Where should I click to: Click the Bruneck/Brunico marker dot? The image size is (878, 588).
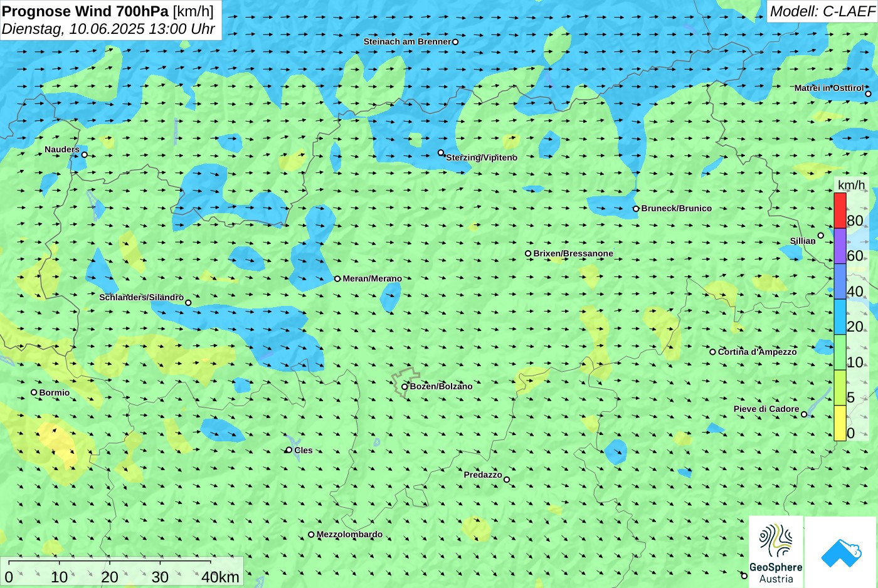click(x=636, y=209)
